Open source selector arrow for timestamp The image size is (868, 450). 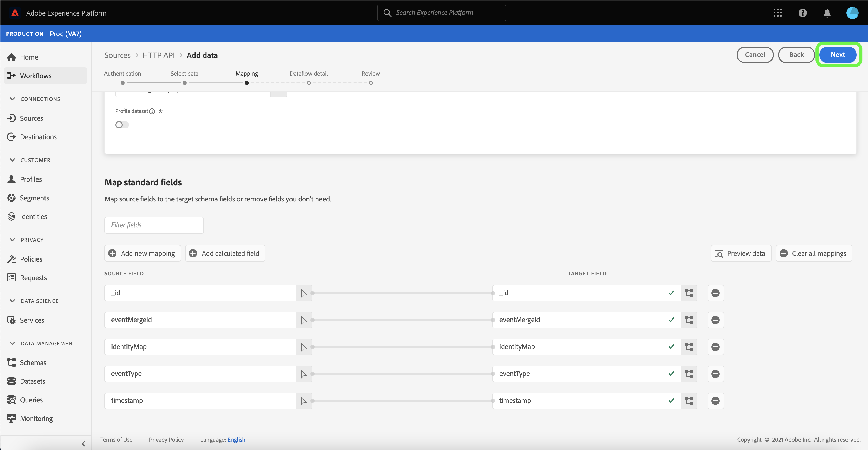coord(304,401)
